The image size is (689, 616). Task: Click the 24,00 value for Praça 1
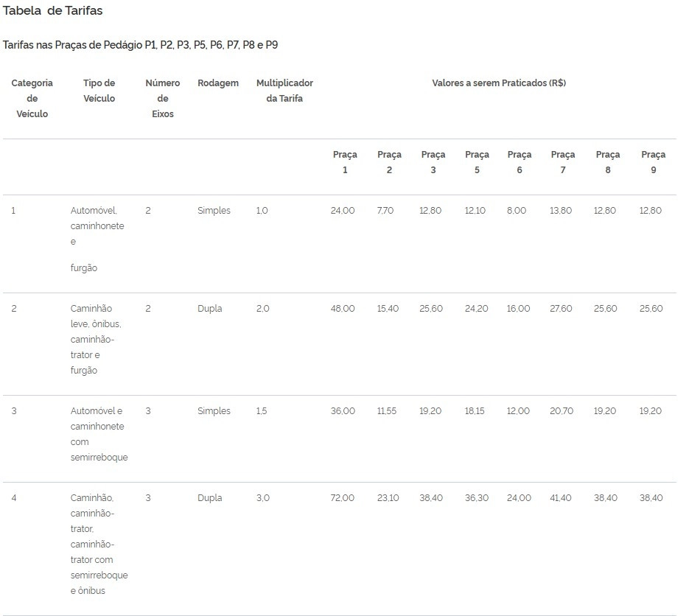pos(343,211)
